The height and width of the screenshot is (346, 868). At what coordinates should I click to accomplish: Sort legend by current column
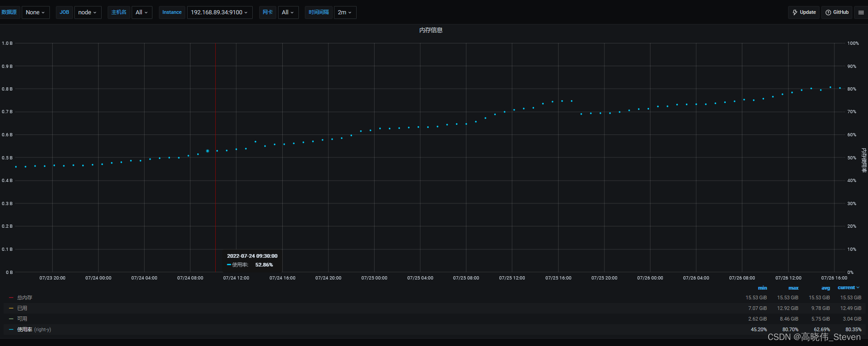tap(849, 287)
